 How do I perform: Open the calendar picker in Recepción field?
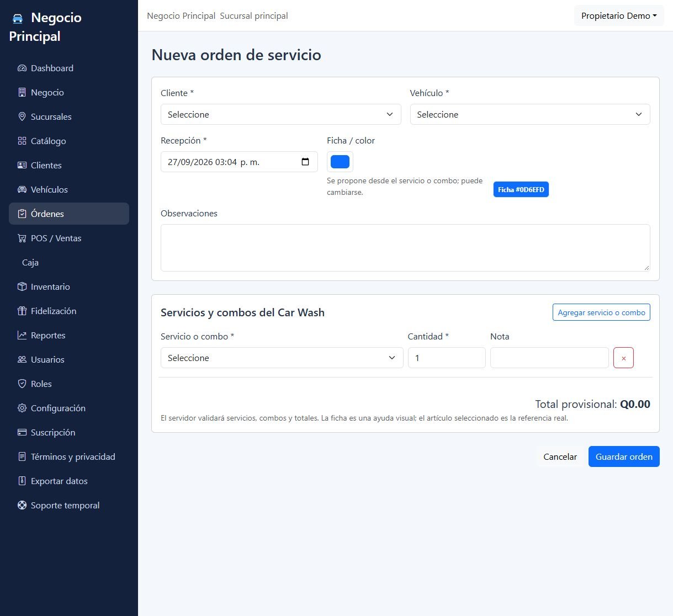[x=305, y=162]
